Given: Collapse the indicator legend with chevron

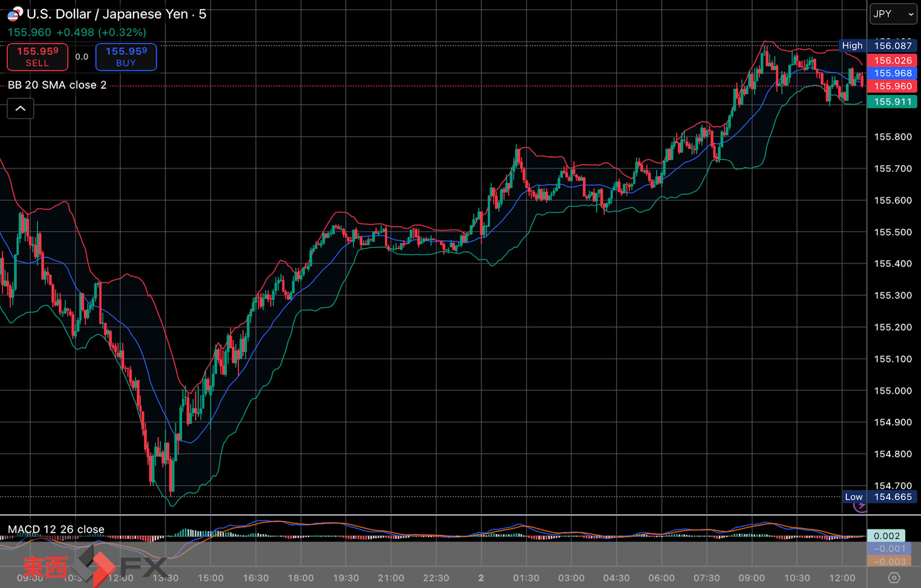Looking at the screenshot, I should 21,109.
